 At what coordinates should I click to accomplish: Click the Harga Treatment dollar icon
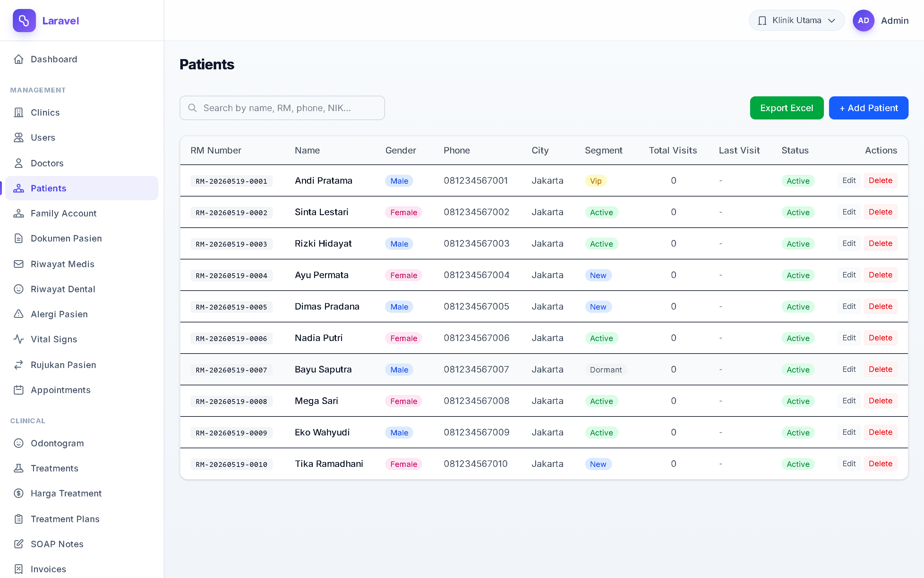19,493
